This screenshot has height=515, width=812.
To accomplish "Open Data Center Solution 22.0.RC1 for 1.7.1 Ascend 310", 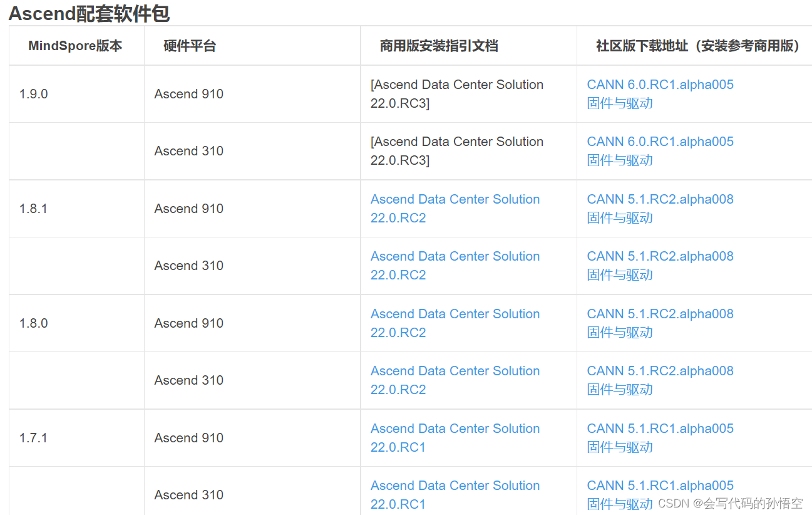I will [455, 495].
